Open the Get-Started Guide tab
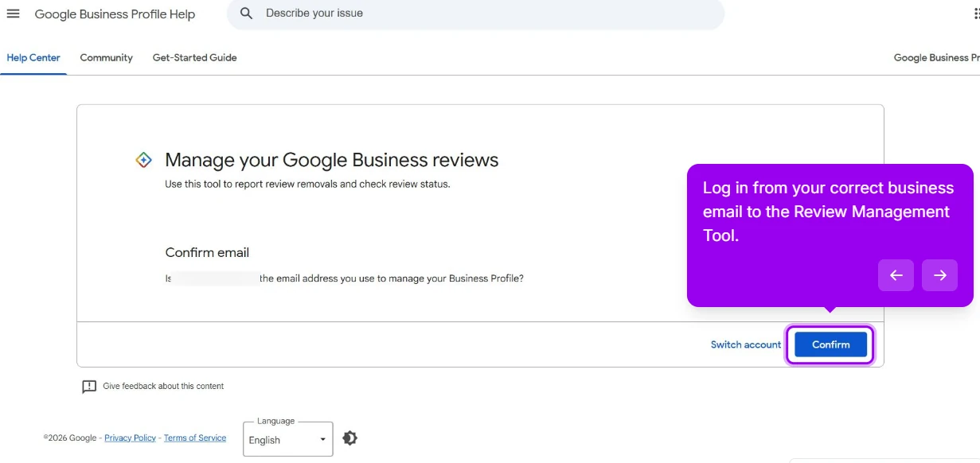980x463 pixels. click(195, 58)
